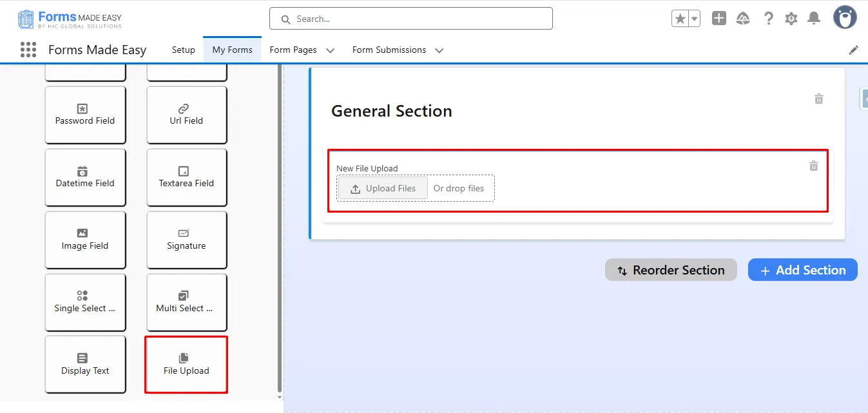
Task: Click the notifications bell icon
Action: (x=815, y=19)
